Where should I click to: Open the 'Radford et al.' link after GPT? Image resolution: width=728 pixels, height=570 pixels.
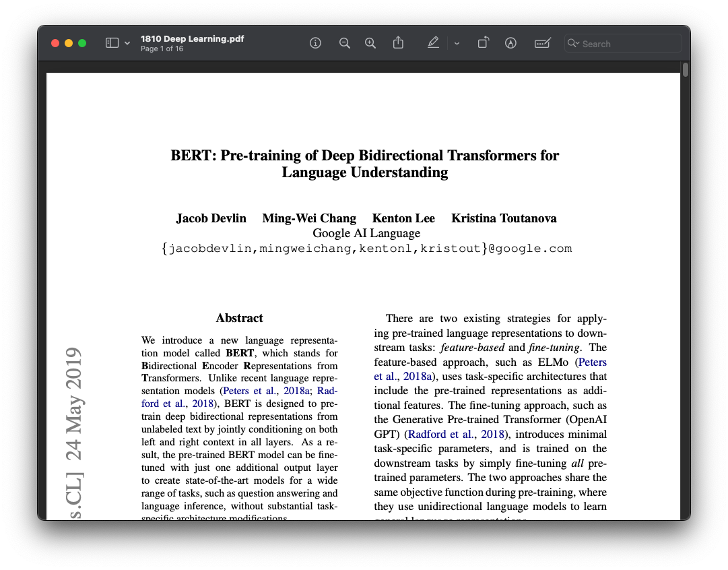click(440, 435)
